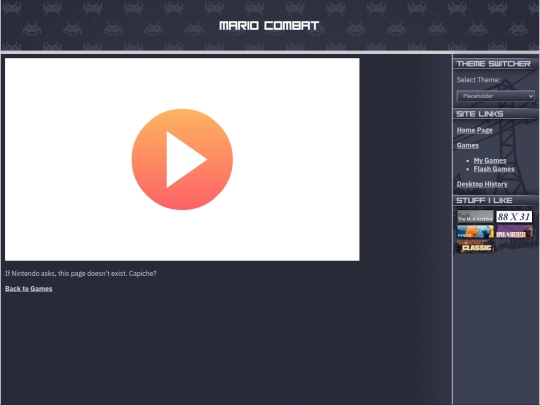Click the 'If Nintendo asks' disclaimer text
Viewport: 540px width, 405px height.
81,273
